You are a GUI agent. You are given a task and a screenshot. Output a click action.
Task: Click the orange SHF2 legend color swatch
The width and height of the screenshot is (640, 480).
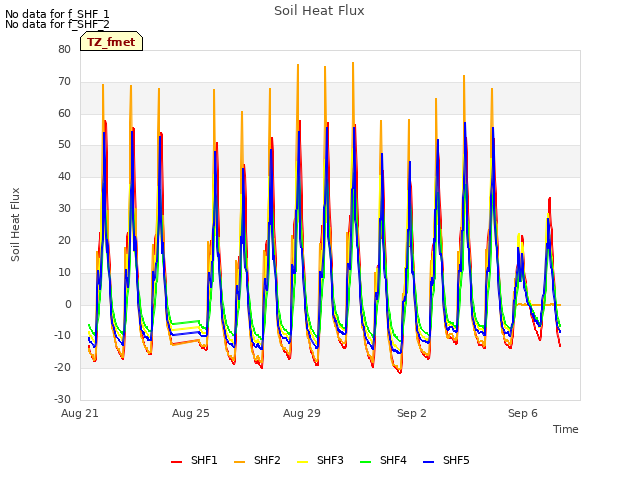(240, 462)
